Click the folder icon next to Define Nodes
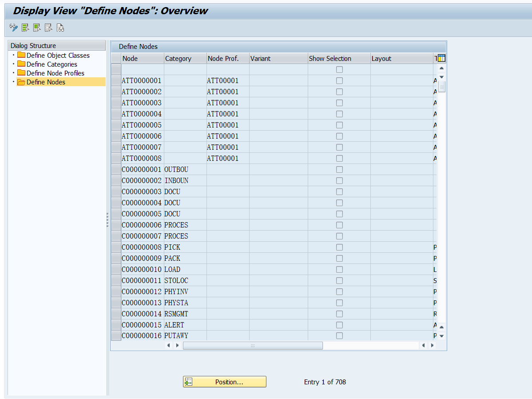Viewport: 532px width, 399px height. pos(20,82)
